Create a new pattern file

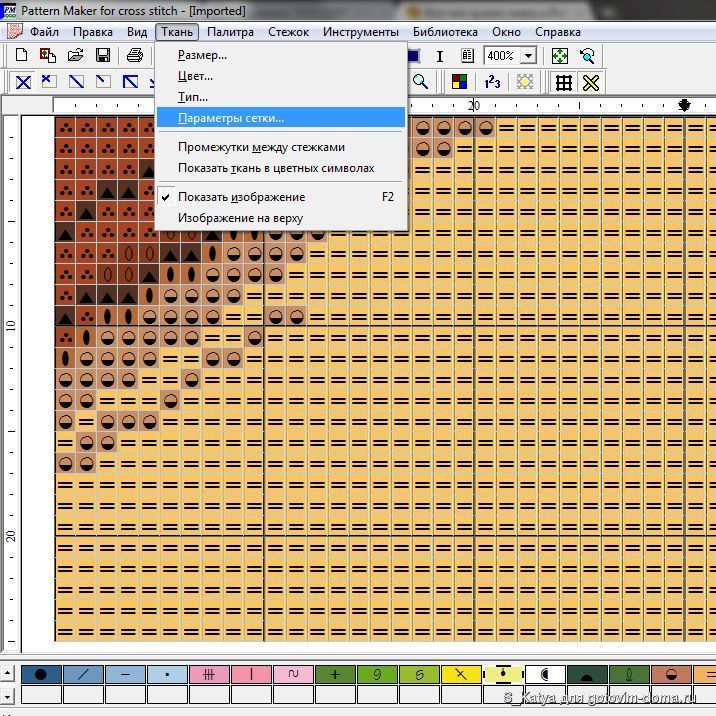[x=21, y=56]
